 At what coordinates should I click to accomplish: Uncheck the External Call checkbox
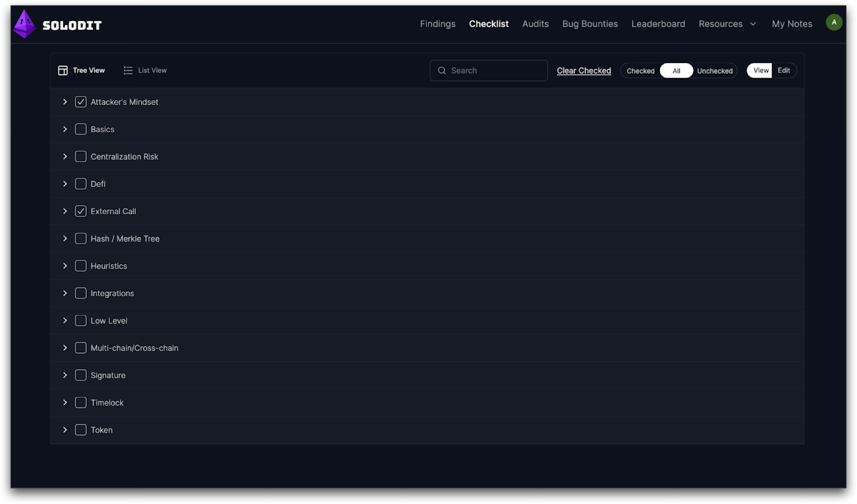pyautogui.click(x=80, y=211)
